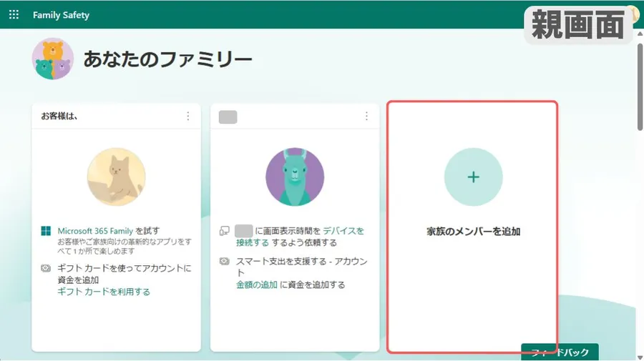
Task: Click the Family Safety header title
Action: [61, 15]
